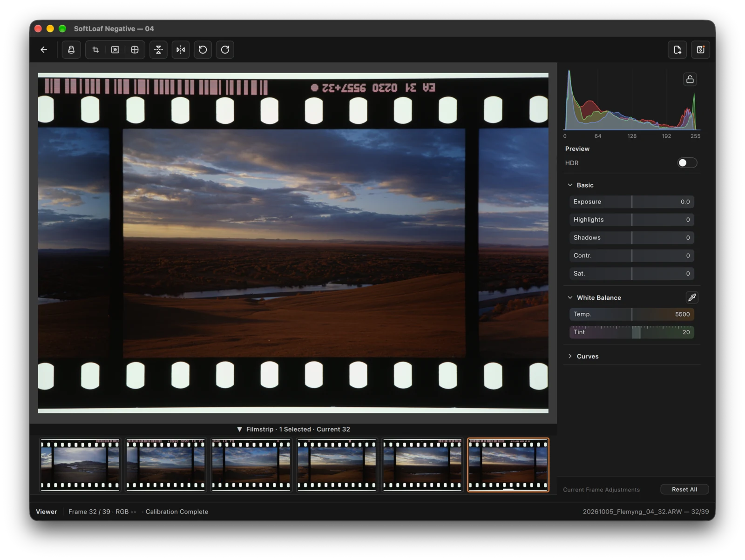The height and width of the screenshot is (560, 745).
Task: Click the grid overlay icon
Action: tap(135, 50)
